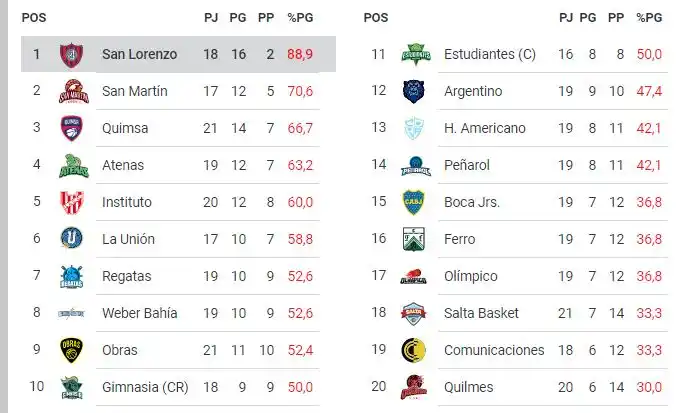
Task: Select the Boca Jrs. CABJ crest
Action: (414, 202)
